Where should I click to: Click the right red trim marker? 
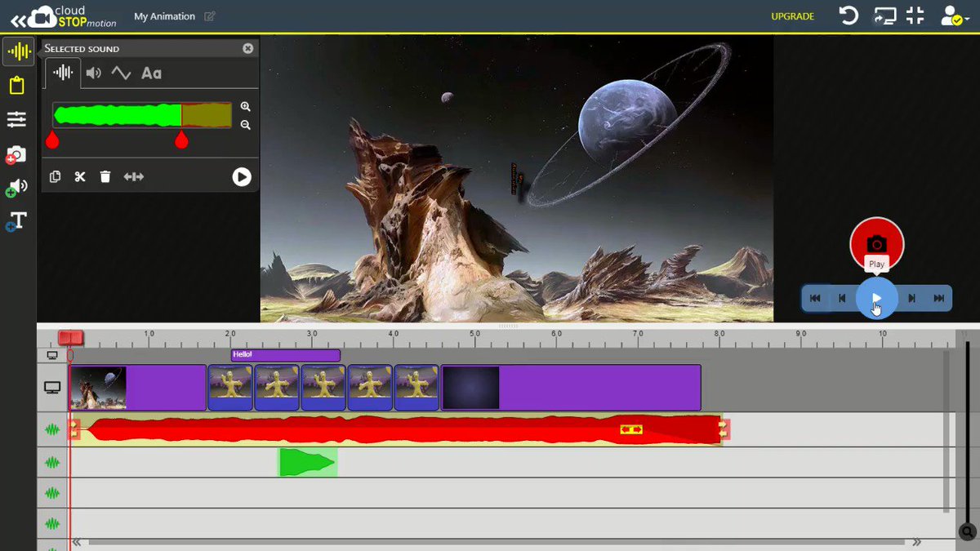pos(181,140)
